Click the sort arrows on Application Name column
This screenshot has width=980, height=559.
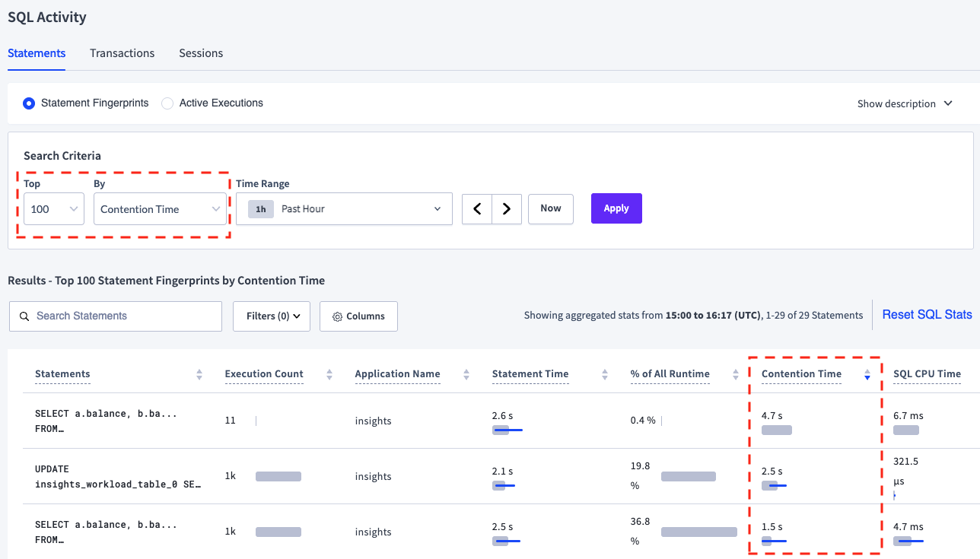pos(468,373)
